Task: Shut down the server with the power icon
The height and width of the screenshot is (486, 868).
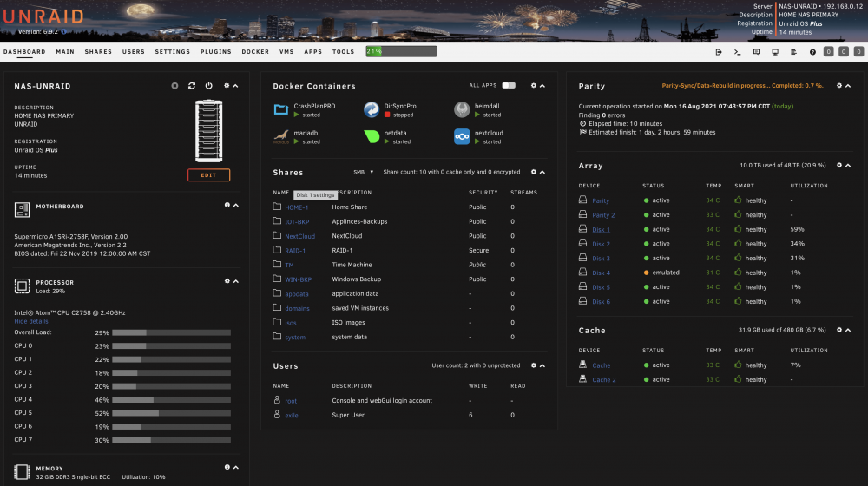Action: 208,86
